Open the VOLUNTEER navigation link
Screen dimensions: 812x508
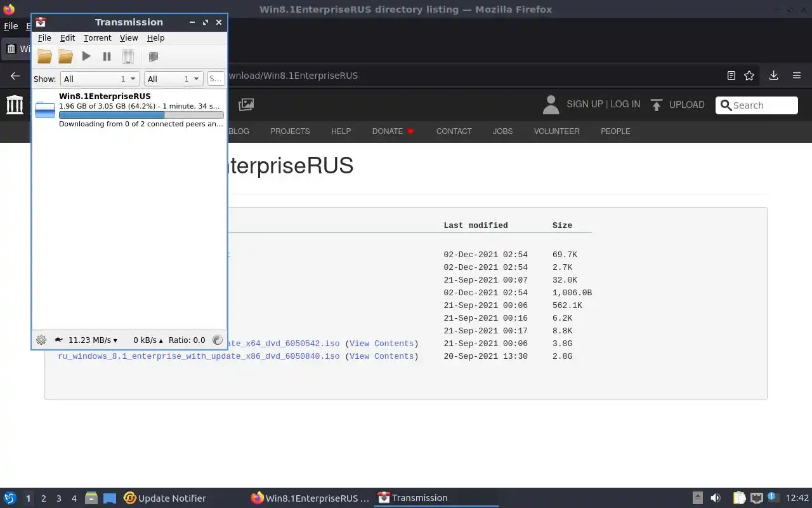pos(556,131)
